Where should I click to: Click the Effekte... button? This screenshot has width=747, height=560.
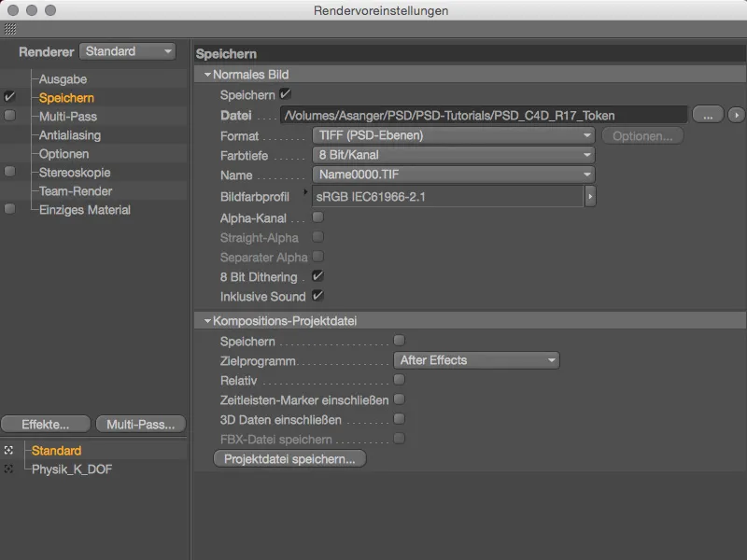click(x=46, y=424)
